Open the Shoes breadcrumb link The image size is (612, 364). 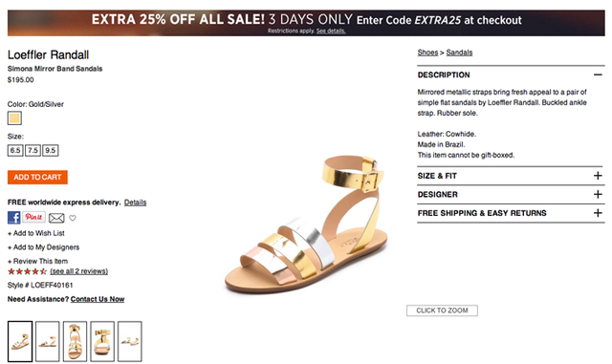(x=427, y=53)
